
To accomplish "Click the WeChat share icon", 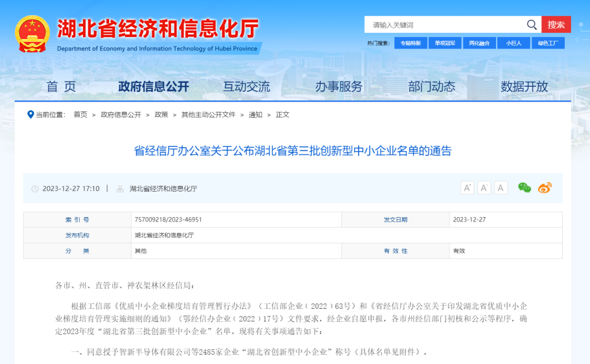I will tap(524, 187).
